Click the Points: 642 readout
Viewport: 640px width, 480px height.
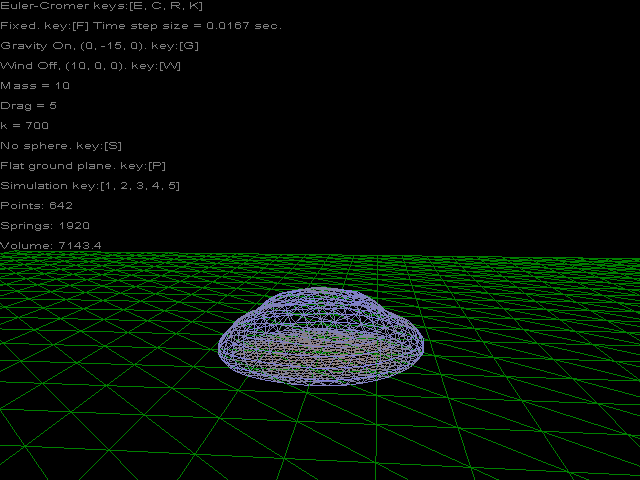tap(37, 206)
